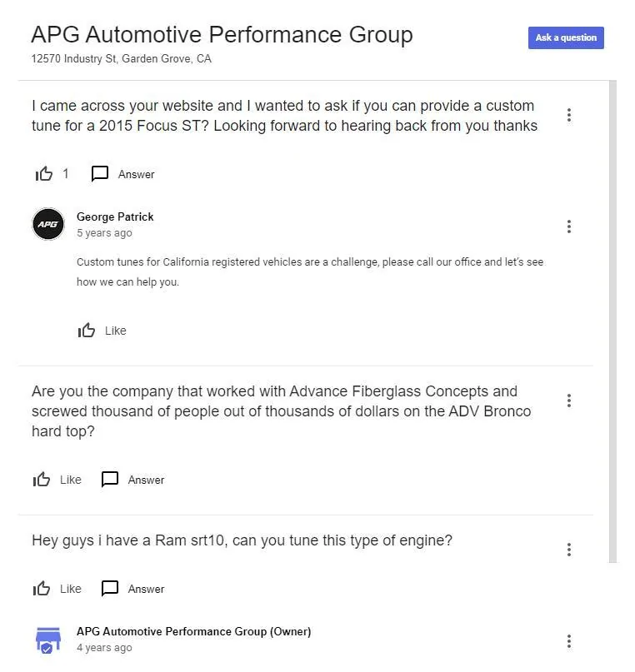Click the Ask a question button
This screenshot has height=672, width=635.
click(566, 37)
